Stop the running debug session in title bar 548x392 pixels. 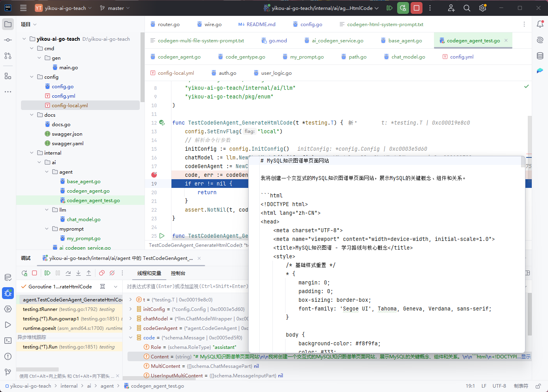point(417,8)
